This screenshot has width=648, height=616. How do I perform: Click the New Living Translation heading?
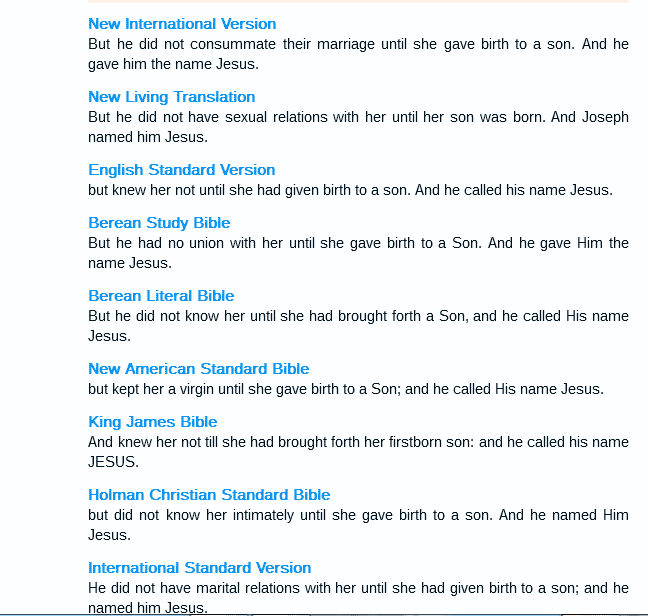pos(171,97)
